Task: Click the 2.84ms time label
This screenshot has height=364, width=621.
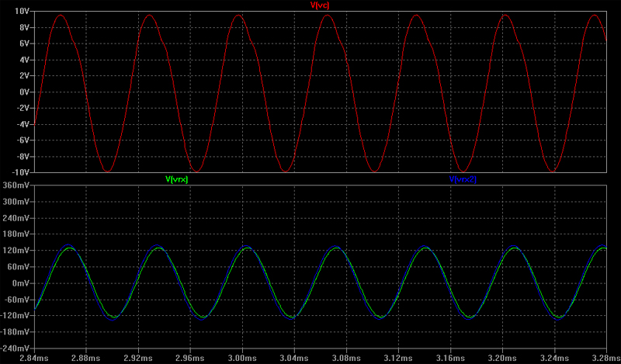Action: (34, 359)
